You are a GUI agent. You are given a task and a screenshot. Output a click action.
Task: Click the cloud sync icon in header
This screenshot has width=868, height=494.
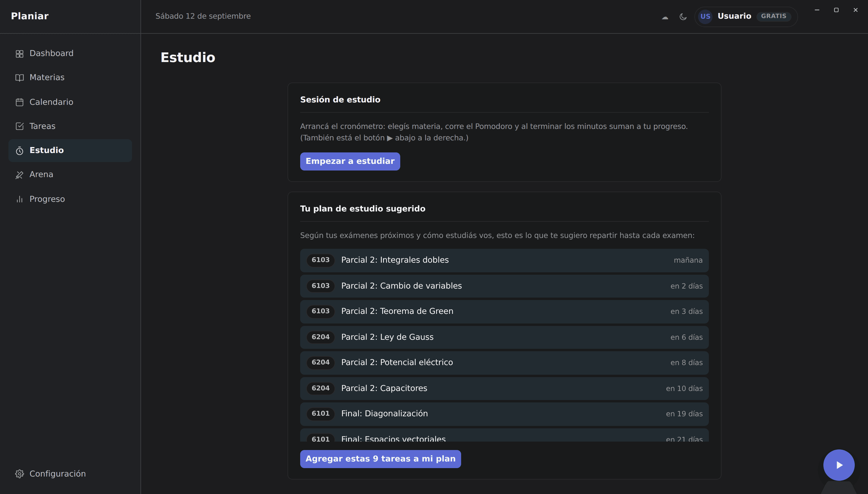pyautogui.click(x=665, y=17)
